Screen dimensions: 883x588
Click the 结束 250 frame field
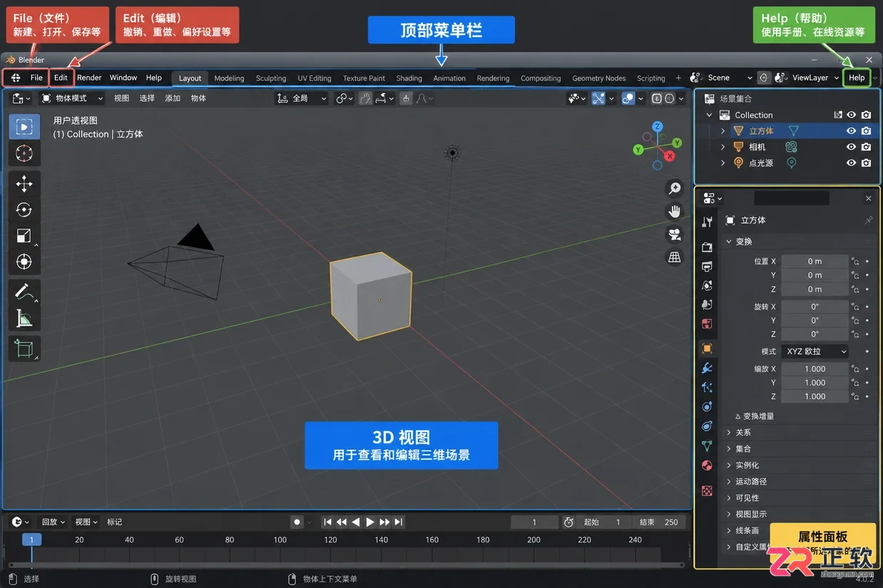[x=659, y=522]
